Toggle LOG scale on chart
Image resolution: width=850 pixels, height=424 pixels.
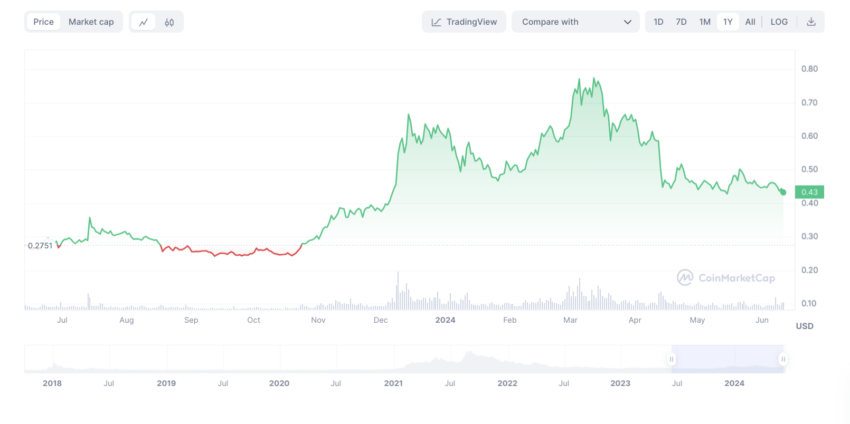pos(779,22)
